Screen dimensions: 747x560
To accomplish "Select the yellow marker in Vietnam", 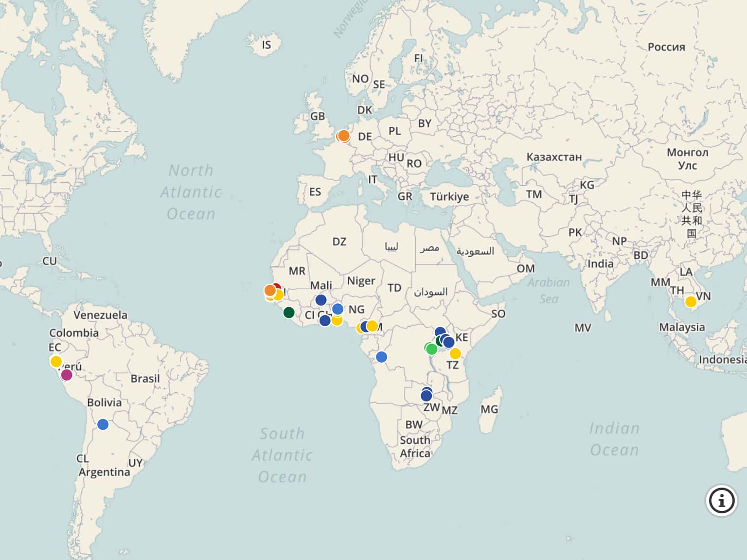I will [691, 301].
